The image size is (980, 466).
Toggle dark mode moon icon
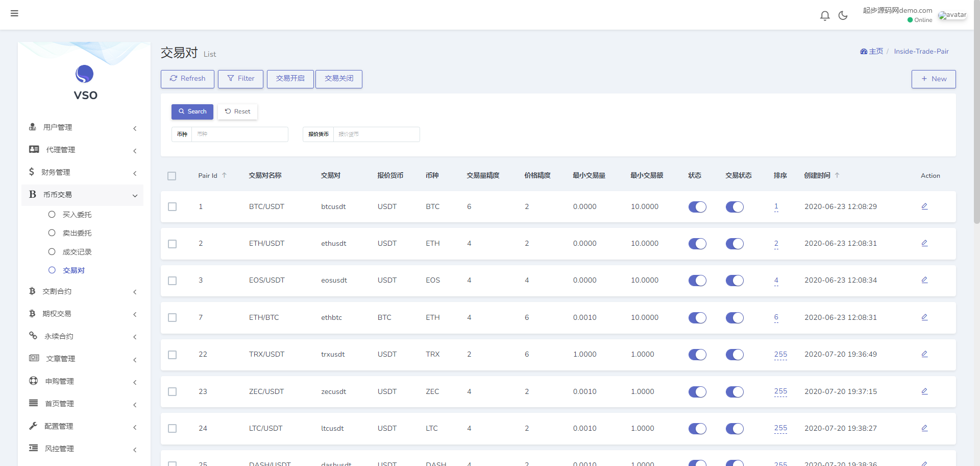(x=843, y=16)
